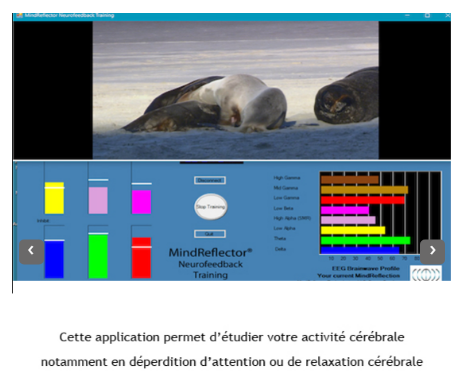Click the Disconnect button
Image resolution: width=453 pixels, height=377 pixels.
click(x=210, y=180)
